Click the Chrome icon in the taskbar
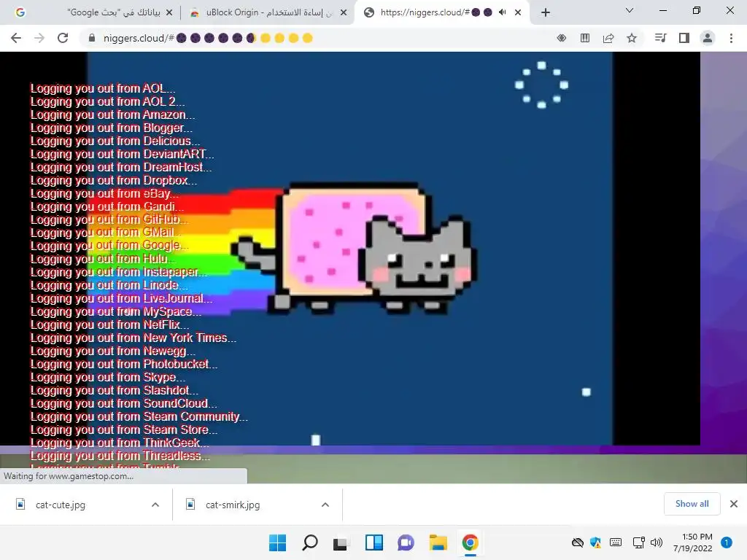The height and width of the screenshot is (560, 747). [x=470, y=542]
